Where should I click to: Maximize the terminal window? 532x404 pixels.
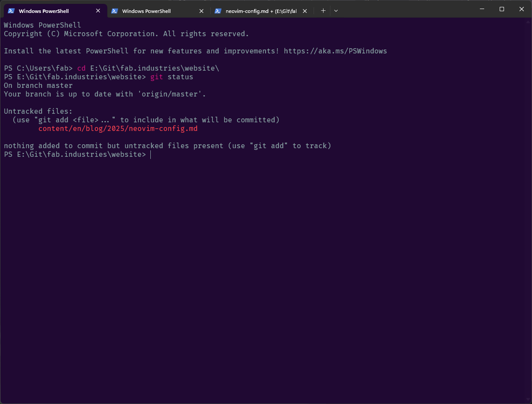[502, 9]
